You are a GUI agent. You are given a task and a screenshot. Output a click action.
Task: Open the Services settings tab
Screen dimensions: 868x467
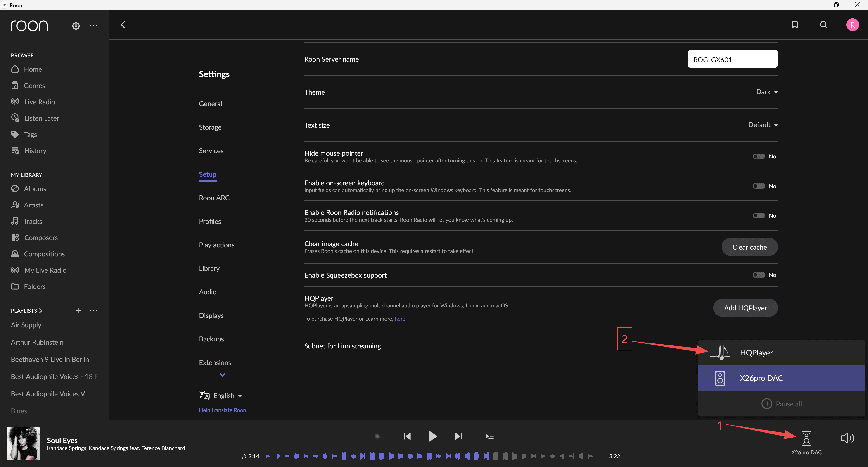coord(211,151)
